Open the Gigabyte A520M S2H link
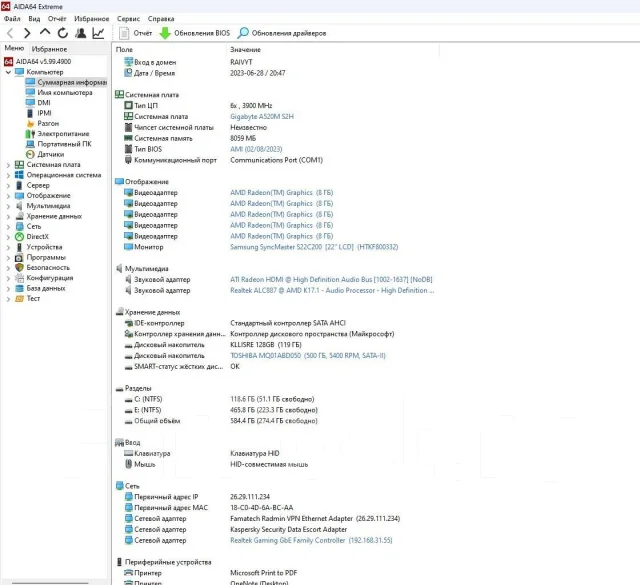 [262, 117]
